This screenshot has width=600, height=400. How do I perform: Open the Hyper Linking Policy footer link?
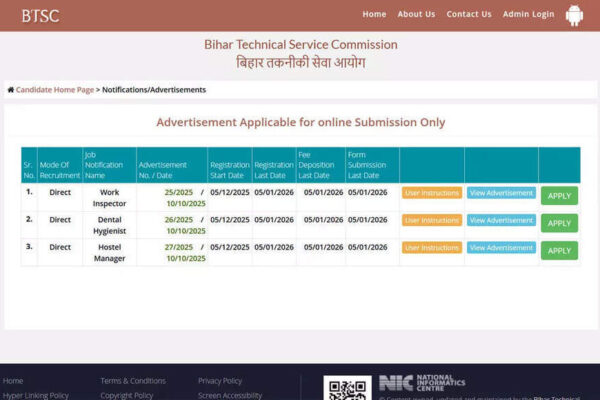pyautogui.click(x=36, y=395)
